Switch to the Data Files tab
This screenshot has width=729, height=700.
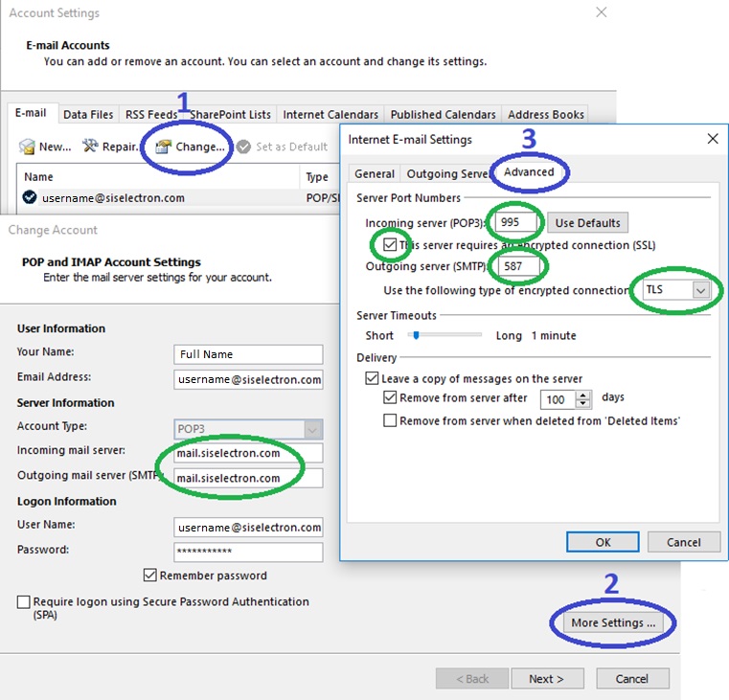[x=88, y=114]
